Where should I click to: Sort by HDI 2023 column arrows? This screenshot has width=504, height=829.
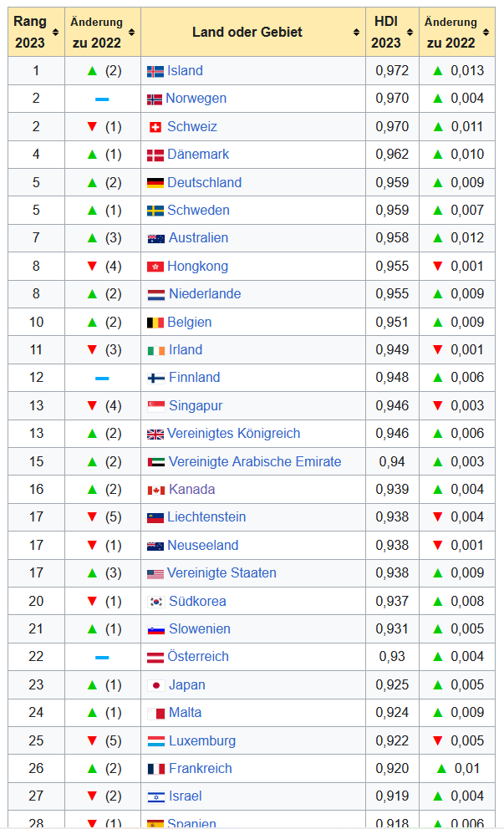coord(410,33)
